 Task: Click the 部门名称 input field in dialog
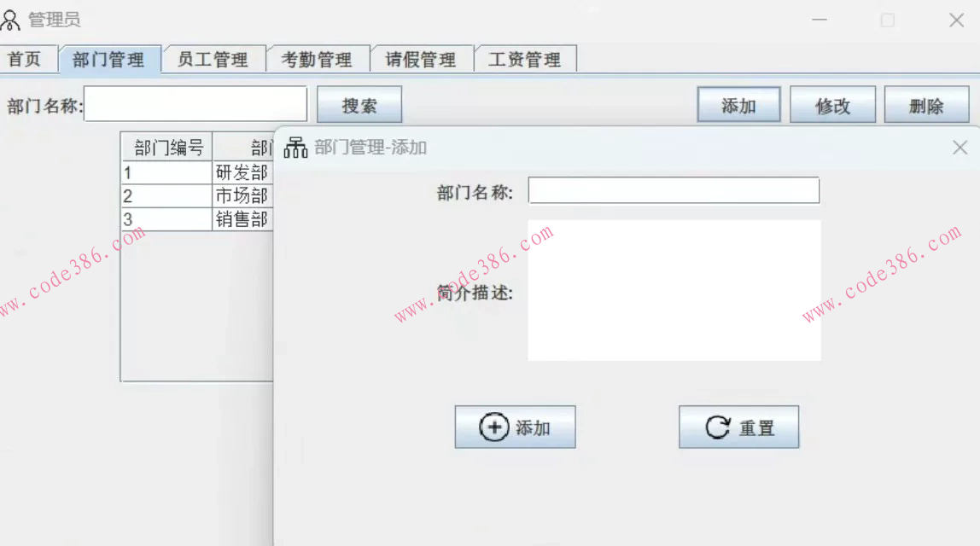click(x=674, y=190)
